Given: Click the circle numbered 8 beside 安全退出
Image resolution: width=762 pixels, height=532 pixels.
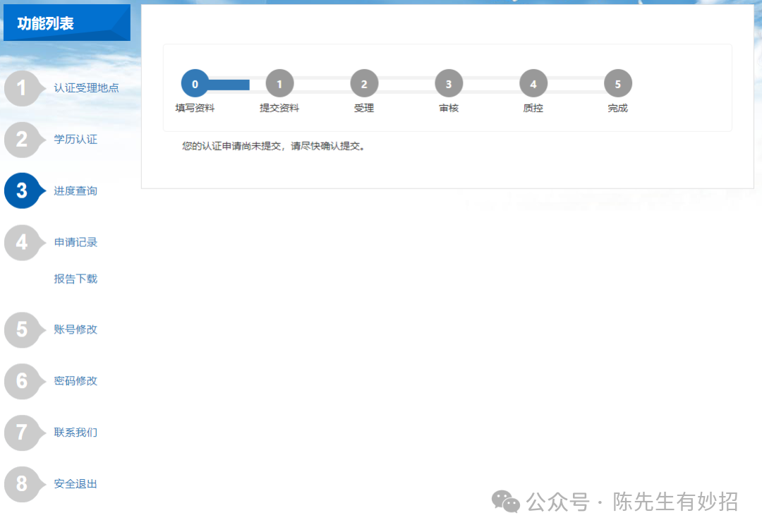Looking at the screenshot, I should click(23, 484).
